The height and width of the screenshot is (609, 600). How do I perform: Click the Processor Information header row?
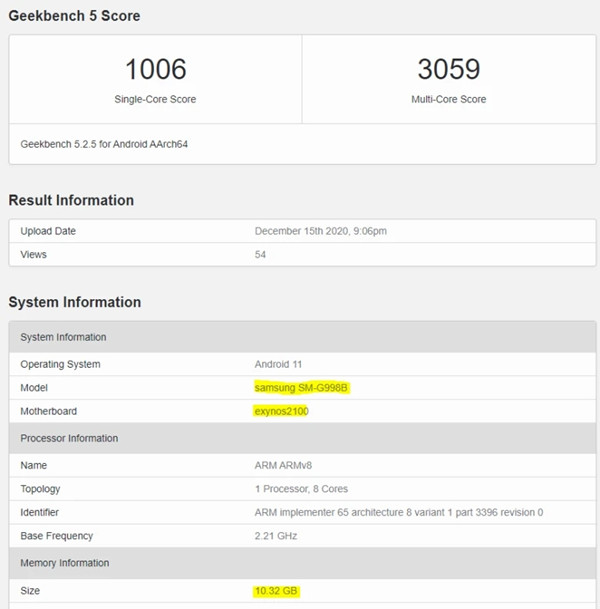click(x=303, y=438)
